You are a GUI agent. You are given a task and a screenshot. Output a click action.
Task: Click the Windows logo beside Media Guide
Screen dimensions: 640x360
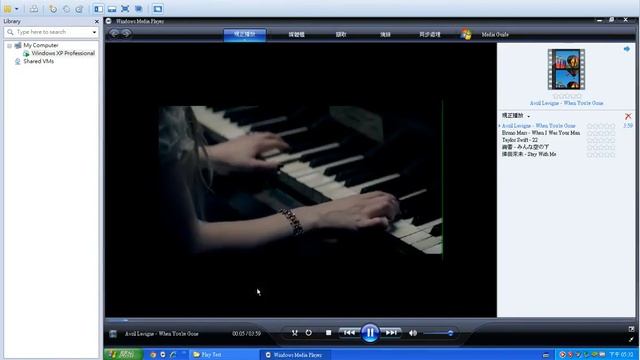point(466,34)
